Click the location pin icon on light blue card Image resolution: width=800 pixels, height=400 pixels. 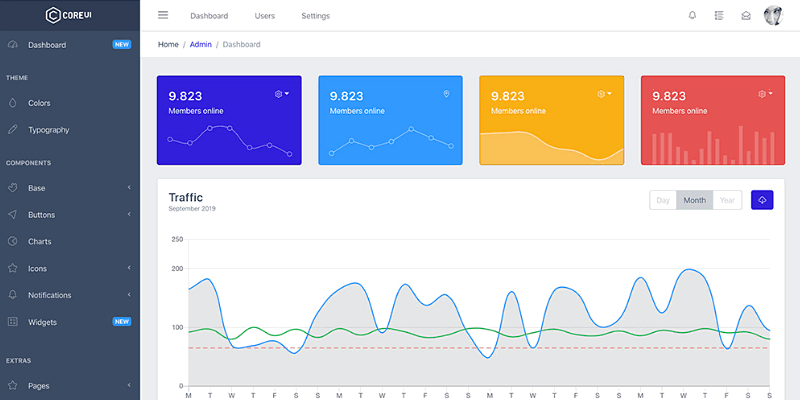(x=446, y=94)
